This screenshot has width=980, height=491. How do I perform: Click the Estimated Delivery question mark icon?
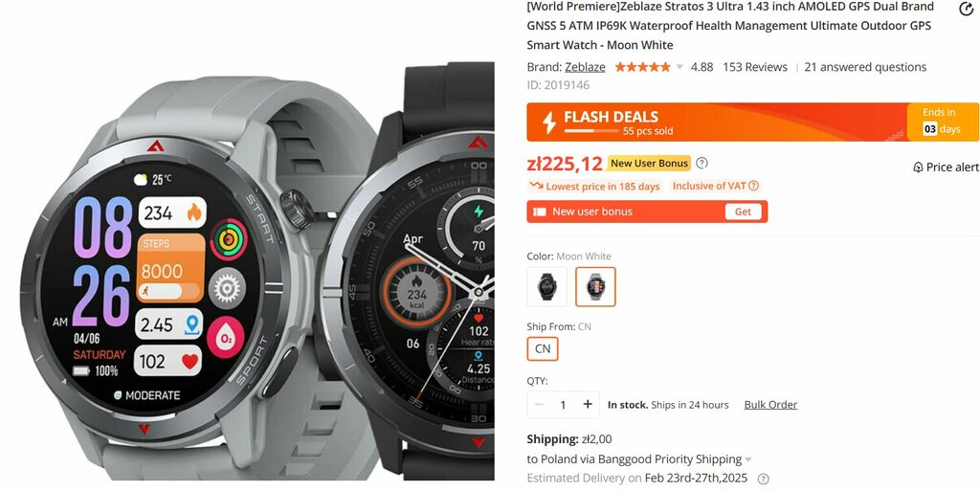(x=763, y=480)
